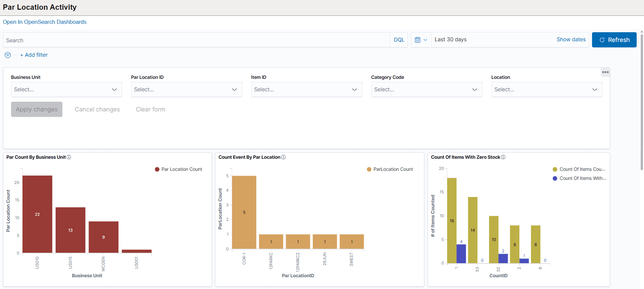This screenshot has height=289, width=644.
Task: Click the blue Count Of Items With legend swatch
Action: tap(555, 179)
